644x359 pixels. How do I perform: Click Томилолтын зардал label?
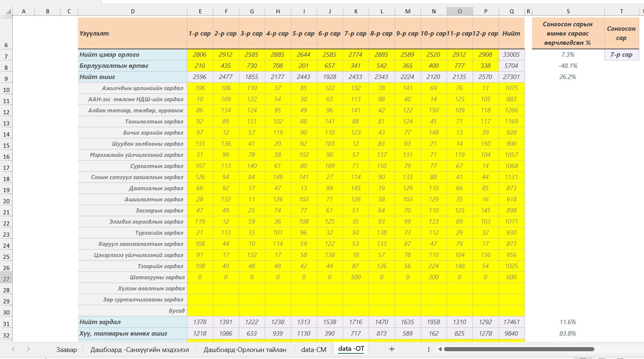[154, 121]
